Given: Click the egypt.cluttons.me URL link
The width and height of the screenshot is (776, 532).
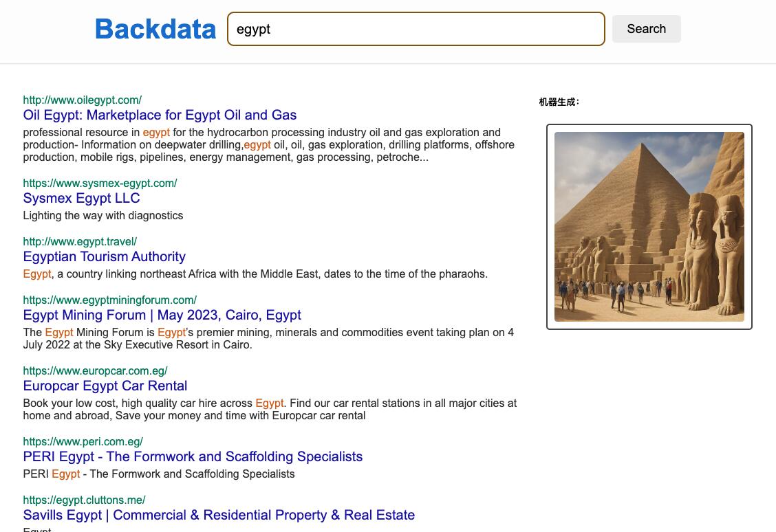Looking at the screenshot, I should [84, 500].
